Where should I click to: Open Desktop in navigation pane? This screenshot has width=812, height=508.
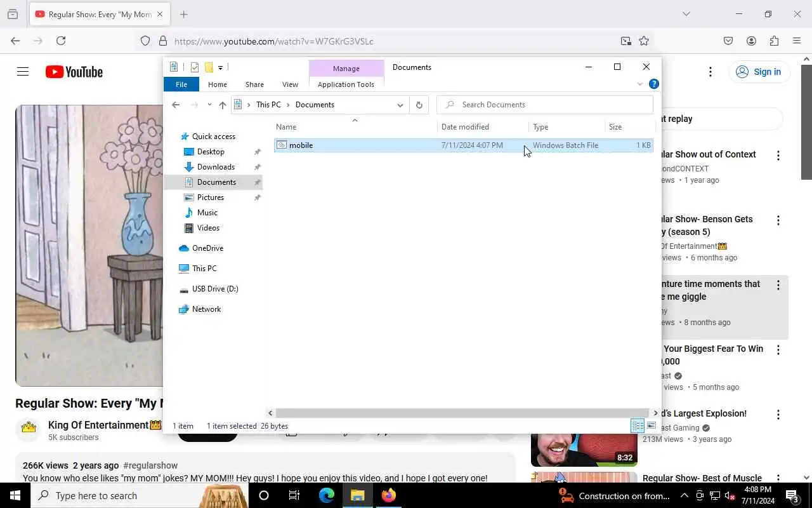coord(211,152)
